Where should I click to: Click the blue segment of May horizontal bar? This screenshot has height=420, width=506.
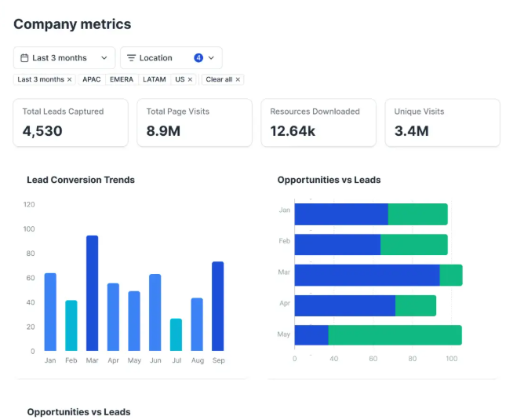point(311,335)
